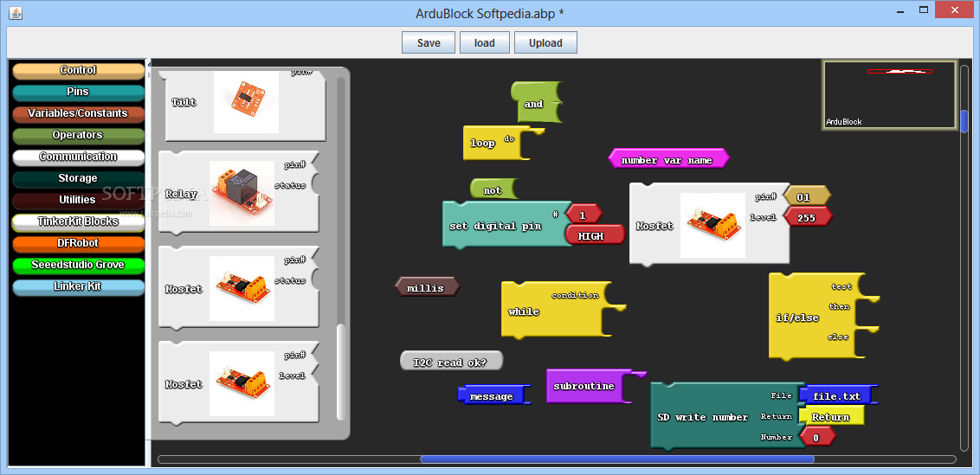Click the canvas horizontal scrollbar thumb
Image resolution: width=980 pixels, height=475 pixels.
click(x=617, y=459)
